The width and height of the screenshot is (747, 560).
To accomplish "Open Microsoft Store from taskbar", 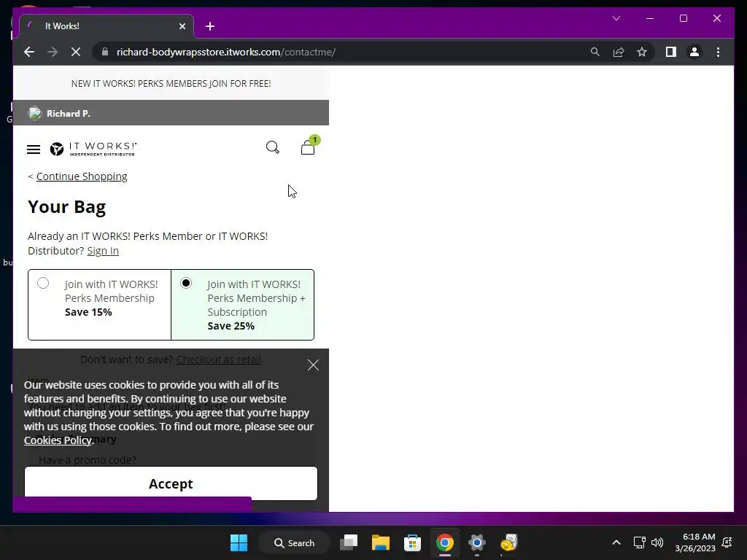I will 412,542.
